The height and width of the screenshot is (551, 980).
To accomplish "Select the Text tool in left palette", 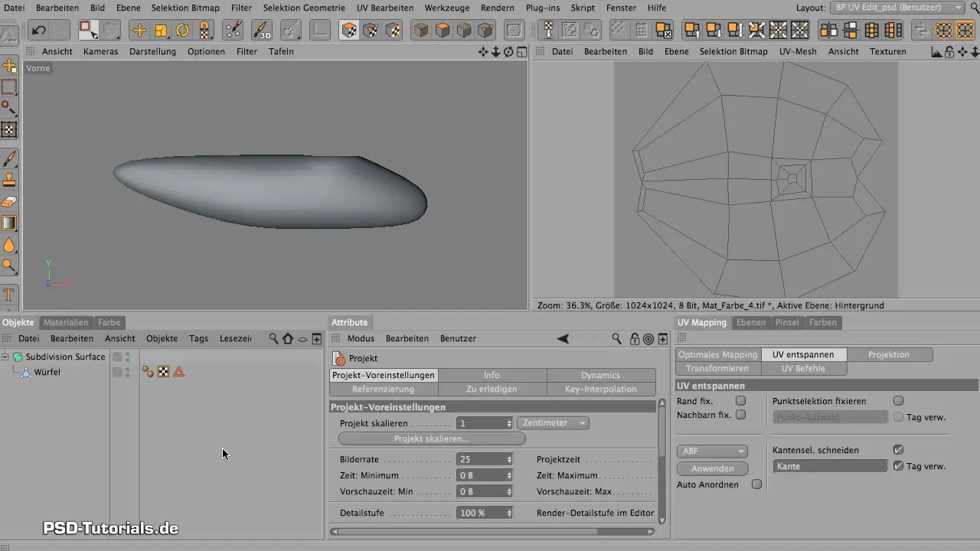I will click(10, 295).
